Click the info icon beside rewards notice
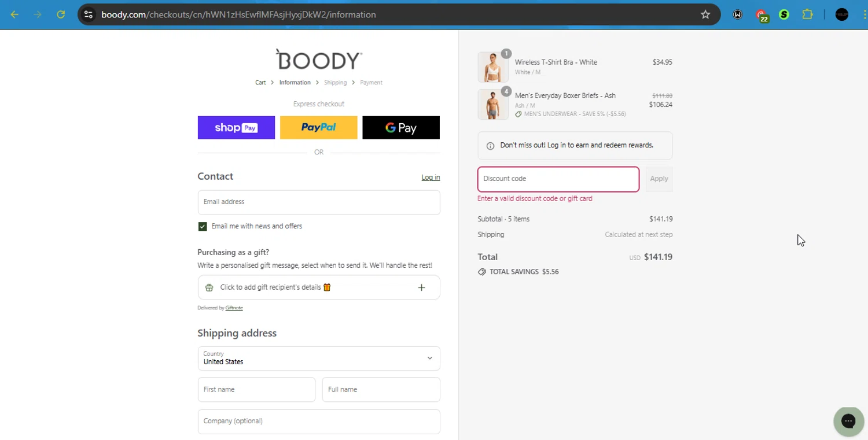The width and height of the screenshot is (868, 440). pyautogui.click(x=490, y=146)
